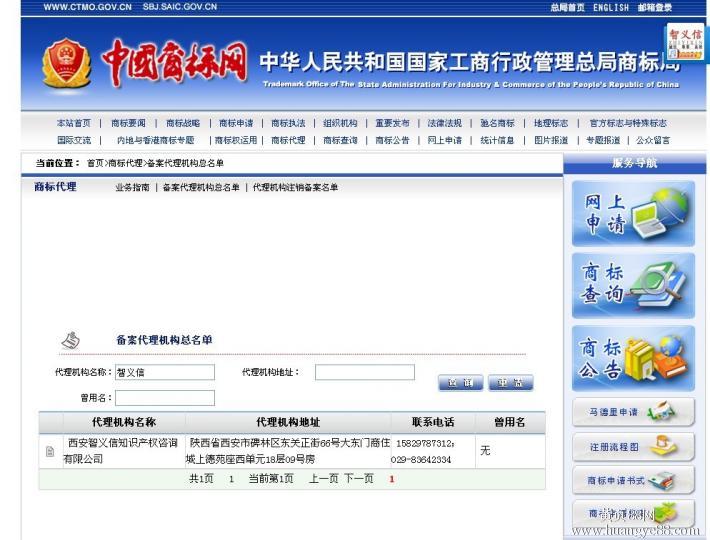The image size is (710, 540).
Task: Click the 网上申请 online application banner icon
Action: pyautogui.click(x=632, y=214)
